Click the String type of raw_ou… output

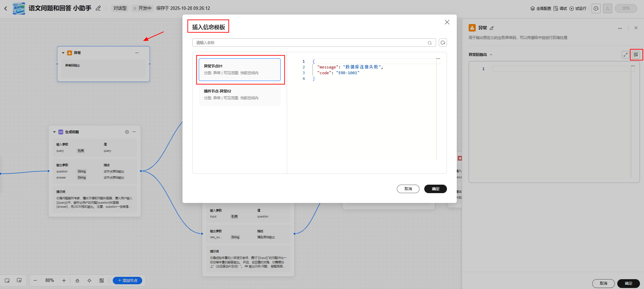point(235,237)
